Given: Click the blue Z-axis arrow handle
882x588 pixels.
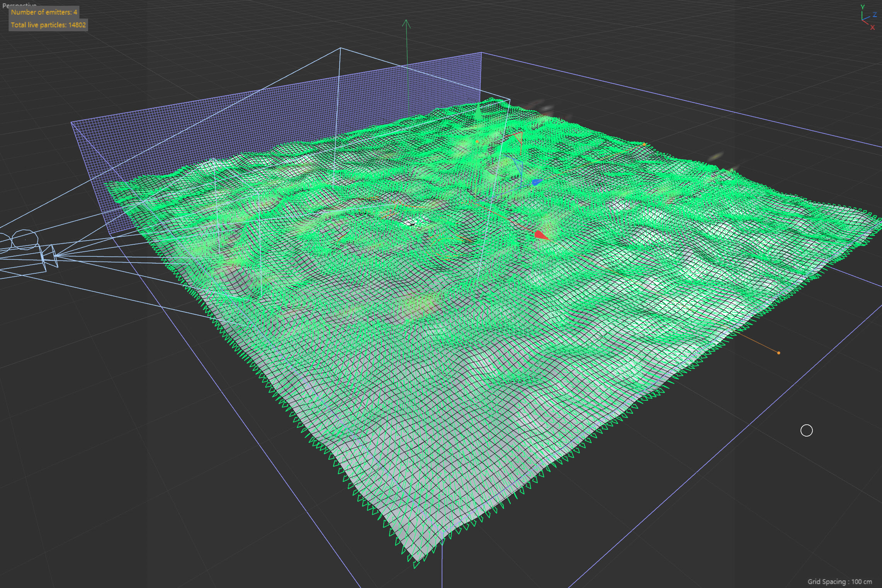Looking at the screenshot, I should tap(537, 182).
